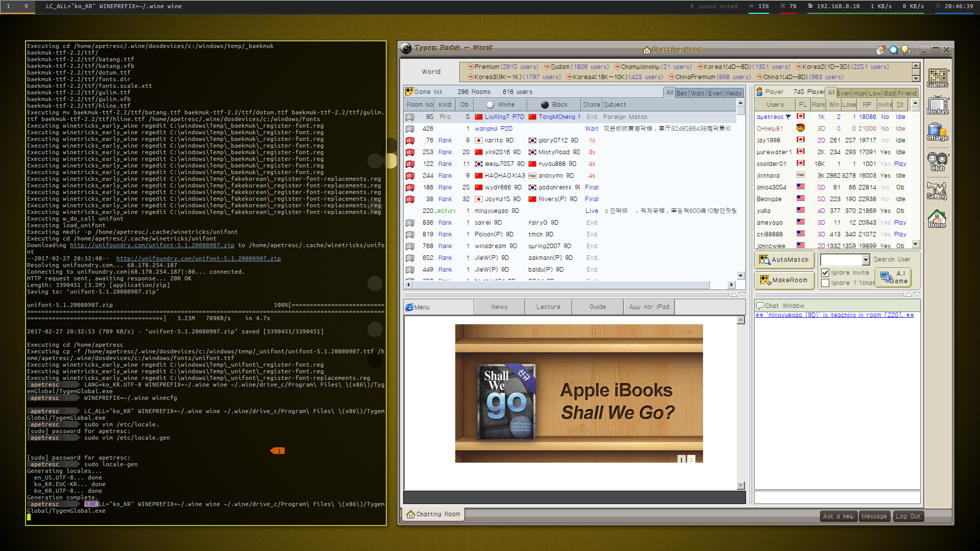Uncheck the Ignore Invite checkbox
This screenshot has width=980, height=551.
[x=825, y=272]
